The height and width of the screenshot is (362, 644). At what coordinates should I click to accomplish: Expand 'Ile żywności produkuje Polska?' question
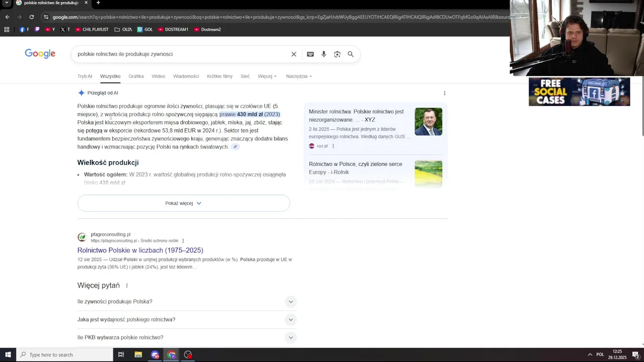187,302
